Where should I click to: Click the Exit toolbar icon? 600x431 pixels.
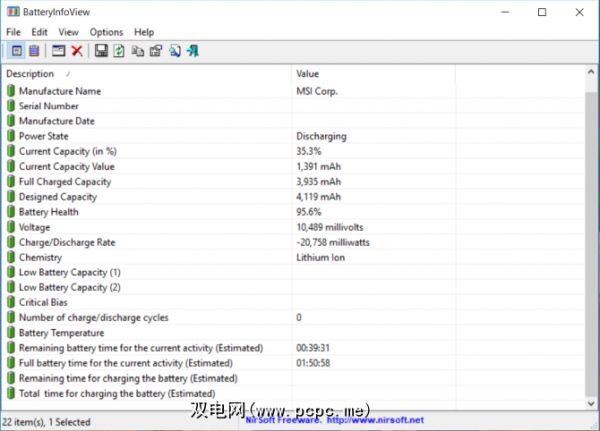tap(193, 51)
